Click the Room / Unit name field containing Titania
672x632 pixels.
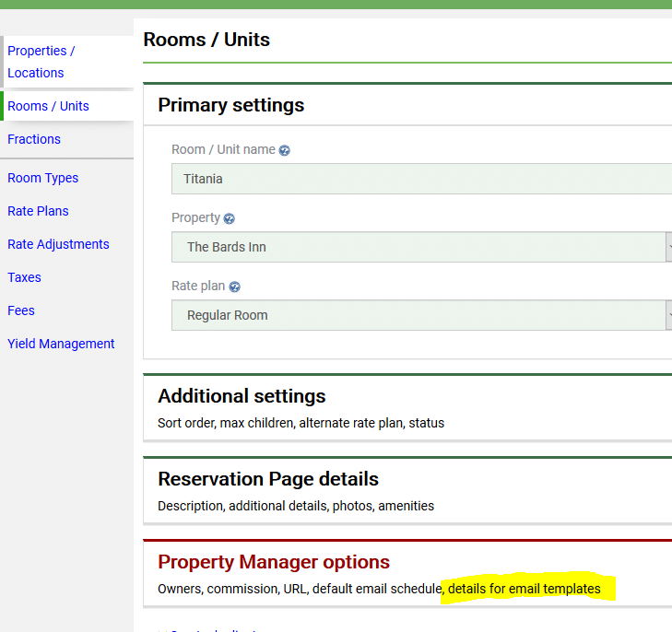[x=420, y=179]
